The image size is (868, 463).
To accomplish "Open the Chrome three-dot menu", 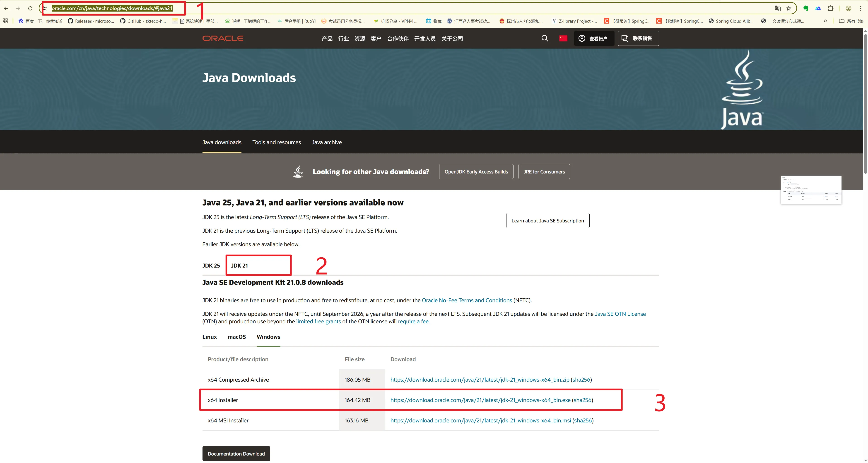I will tap(861, 8).
